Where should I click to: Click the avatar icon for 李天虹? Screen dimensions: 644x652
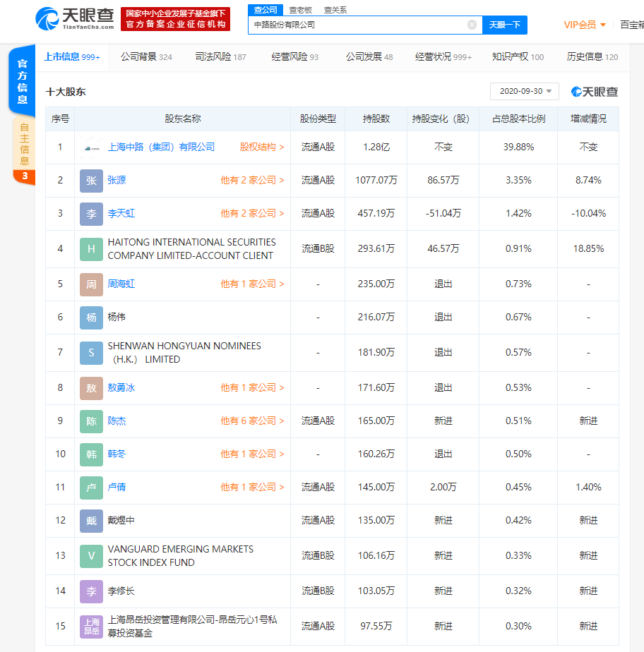[x=91, y=214]
